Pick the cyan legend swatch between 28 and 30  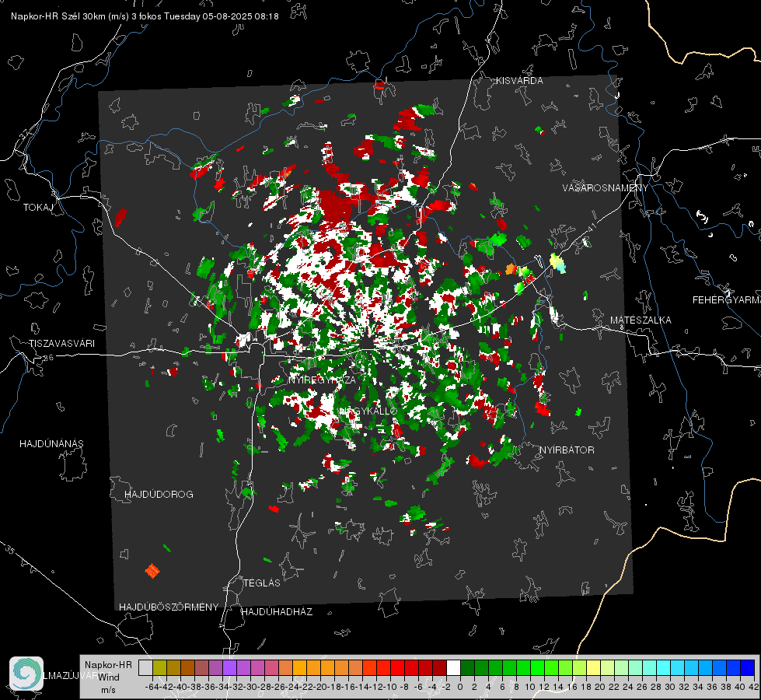point(664,667)
